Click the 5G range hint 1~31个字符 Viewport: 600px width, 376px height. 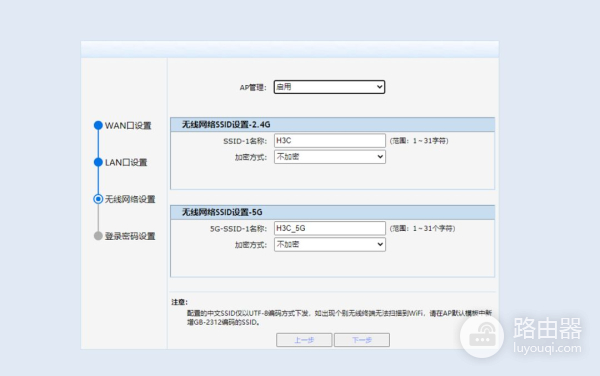tap(422, 228)
